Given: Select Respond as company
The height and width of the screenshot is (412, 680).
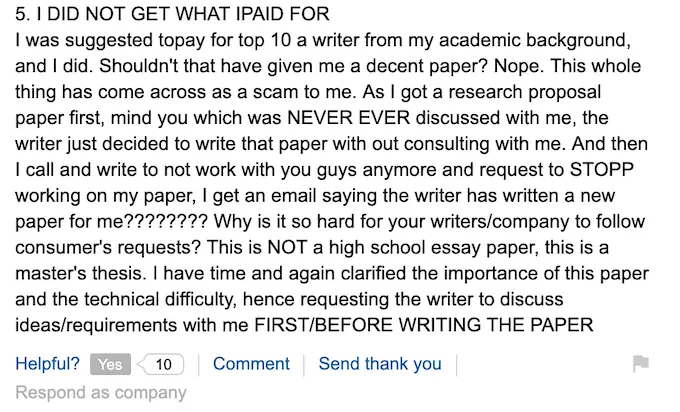Looking at the screenshot, I should [100, 393].
